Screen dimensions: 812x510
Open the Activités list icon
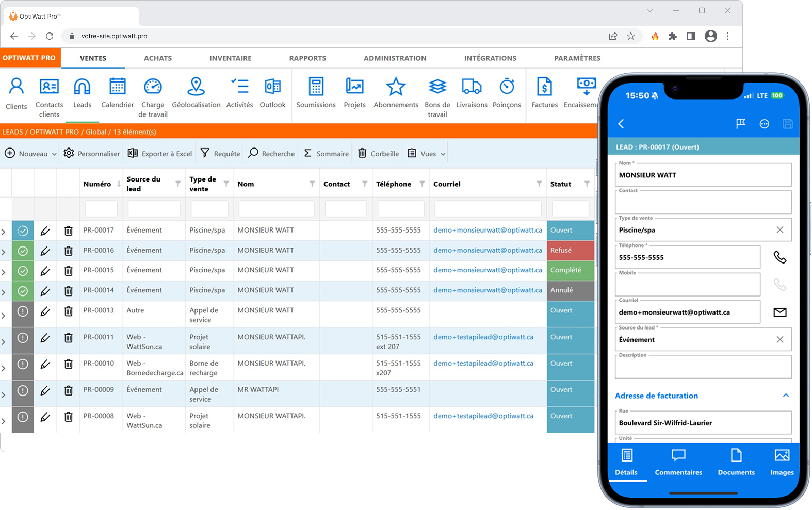pyautogui.click(x=240, y=86)
